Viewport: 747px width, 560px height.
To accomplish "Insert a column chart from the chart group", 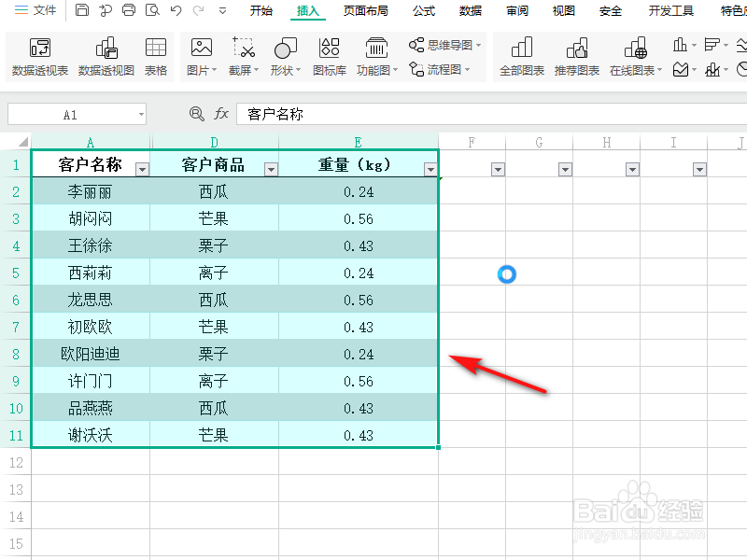I will [x=682, y=44].
